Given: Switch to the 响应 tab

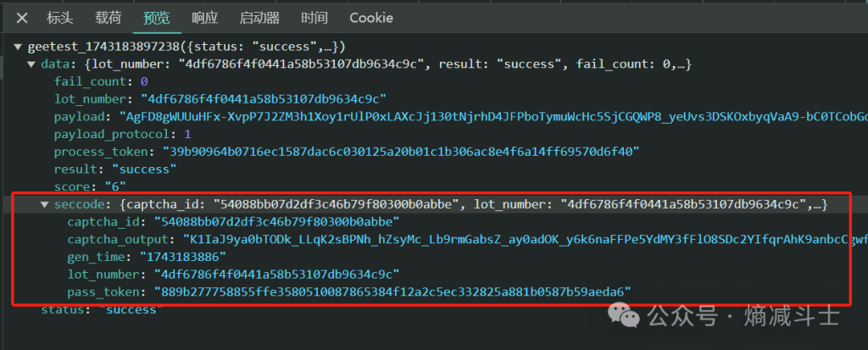Looking at the screenshot, I should click(204, 18).
